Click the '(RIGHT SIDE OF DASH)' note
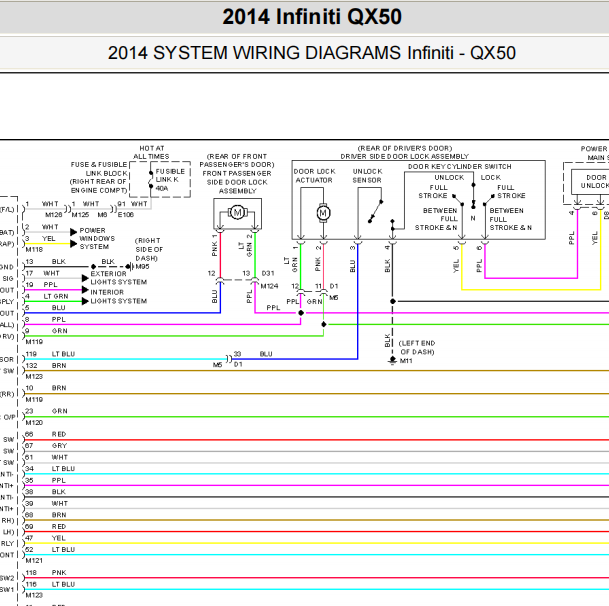 click(148, 249)
